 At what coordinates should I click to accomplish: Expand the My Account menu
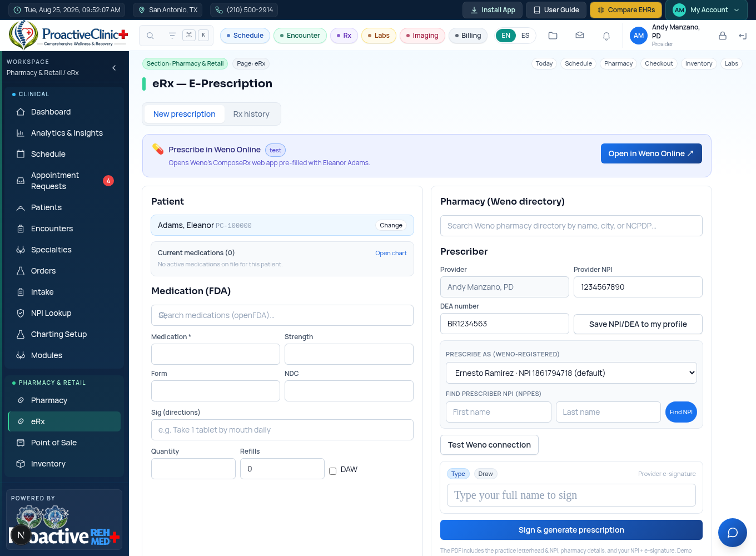tap(707, 10)
